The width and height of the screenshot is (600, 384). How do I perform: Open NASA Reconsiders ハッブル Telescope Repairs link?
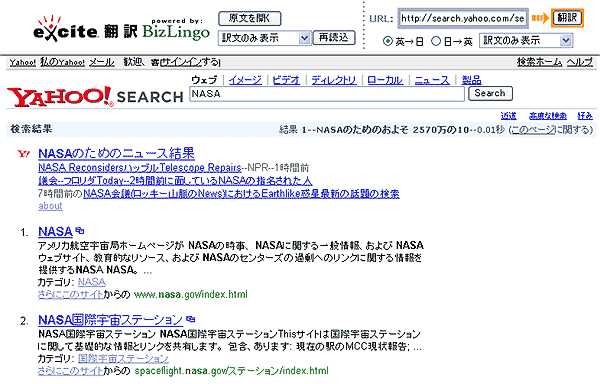(x=140, y=168)
